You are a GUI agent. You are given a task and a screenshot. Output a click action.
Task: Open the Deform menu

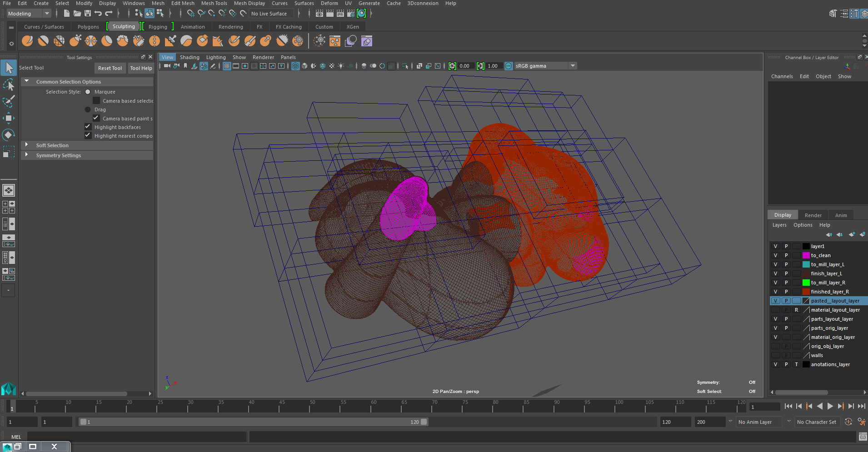[x=329, y=3]
